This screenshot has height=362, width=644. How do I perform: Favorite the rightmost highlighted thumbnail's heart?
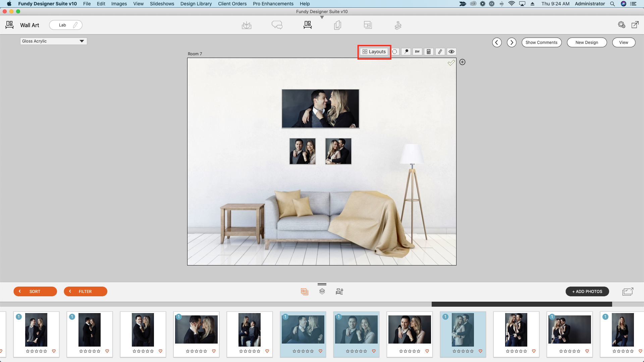(480, 351)
